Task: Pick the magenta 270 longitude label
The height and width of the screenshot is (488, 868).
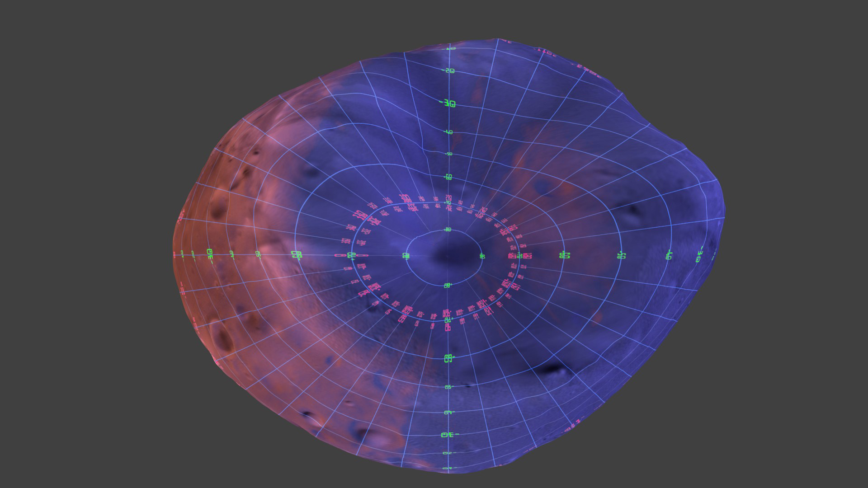Action: (x=448, y=197)
